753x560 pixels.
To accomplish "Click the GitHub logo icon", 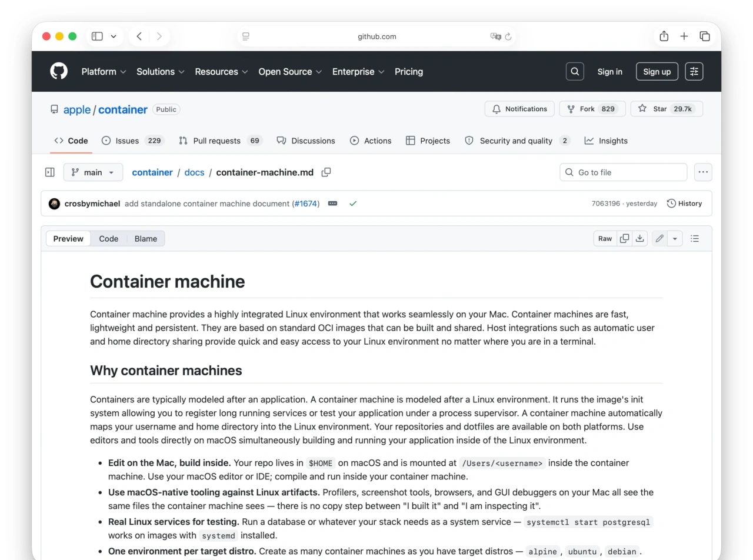I will pyautogui.click(x=59, y=71).
